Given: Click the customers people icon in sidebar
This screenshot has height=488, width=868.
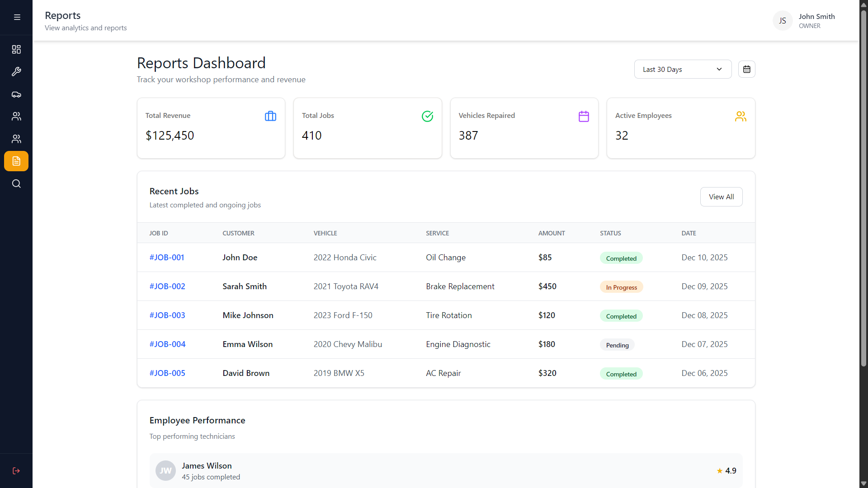Looking at the screenshot, I should (16, 117).
